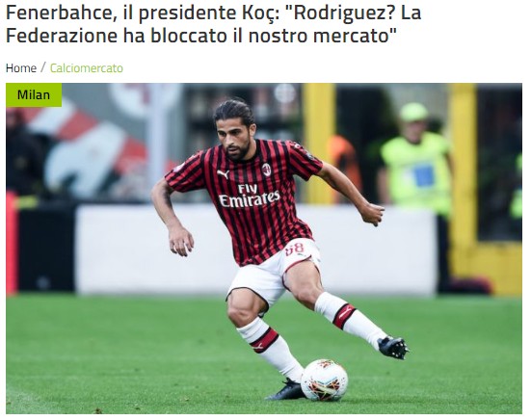Click the steward in yellow vest
The width and height of the screenshot is (531, 420).
click(x=417, y=159)
